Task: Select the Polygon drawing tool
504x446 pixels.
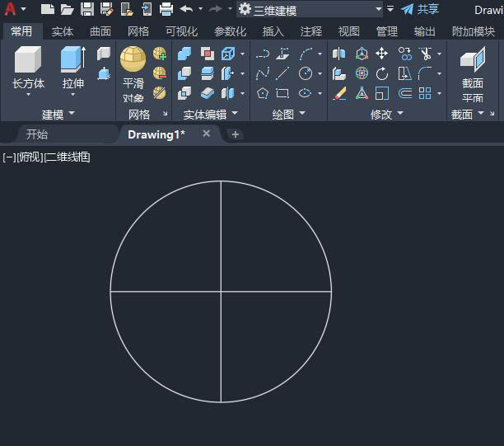Action: (263, 93)
